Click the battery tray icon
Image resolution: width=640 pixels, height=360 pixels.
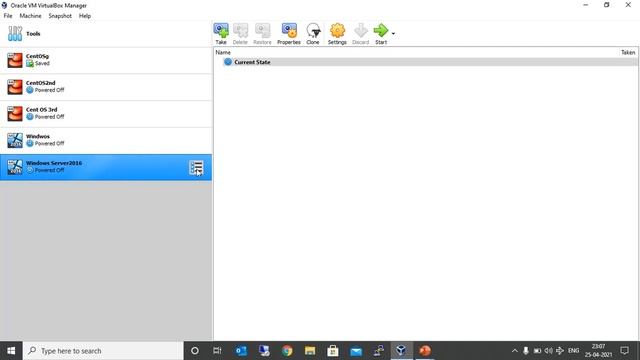tap(537, 351)
